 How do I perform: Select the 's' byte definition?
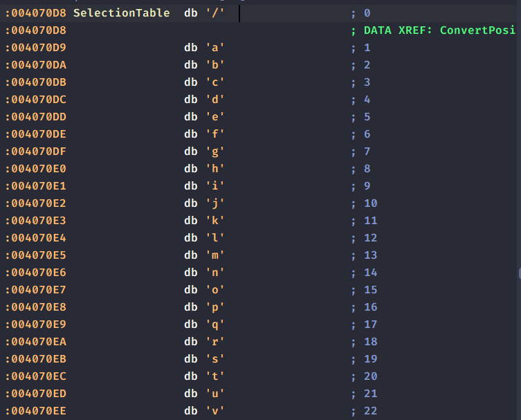[215, 359]
